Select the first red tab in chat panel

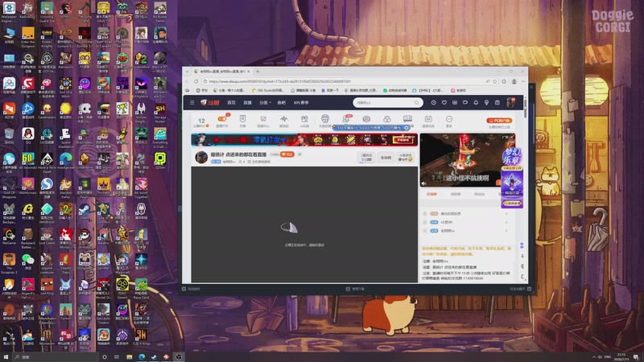pos(431,194)
